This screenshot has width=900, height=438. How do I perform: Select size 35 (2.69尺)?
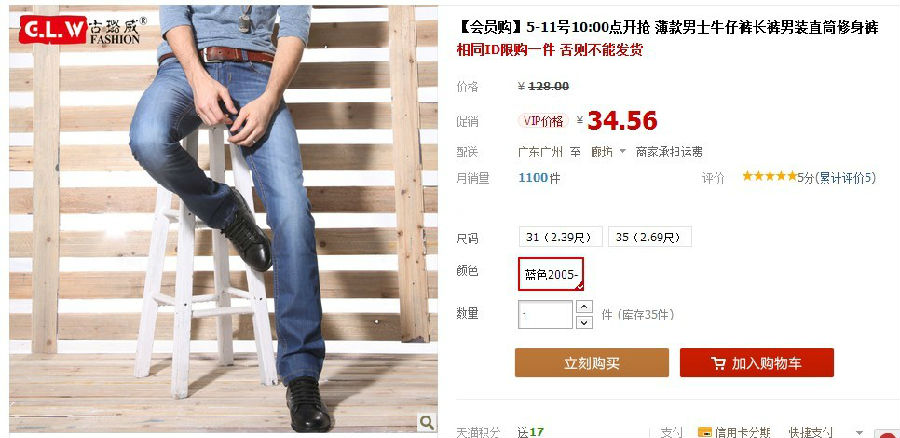650,237
